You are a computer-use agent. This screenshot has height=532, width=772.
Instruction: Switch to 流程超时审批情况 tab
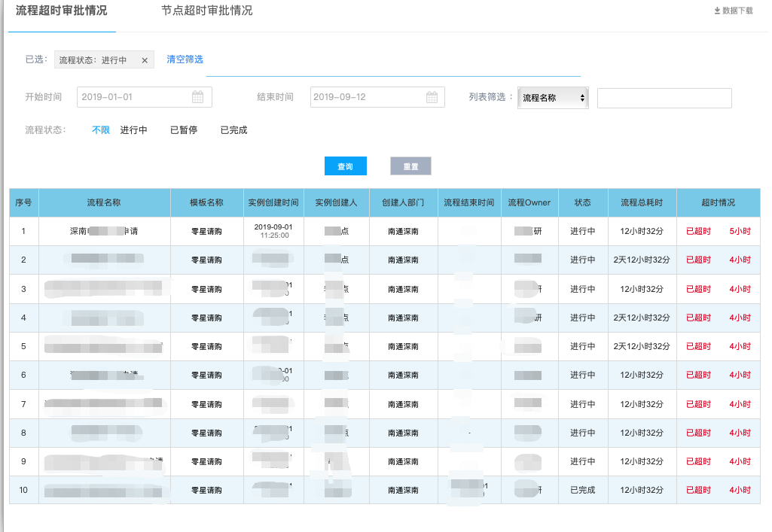pyautogui.click(x=62, y=11)
